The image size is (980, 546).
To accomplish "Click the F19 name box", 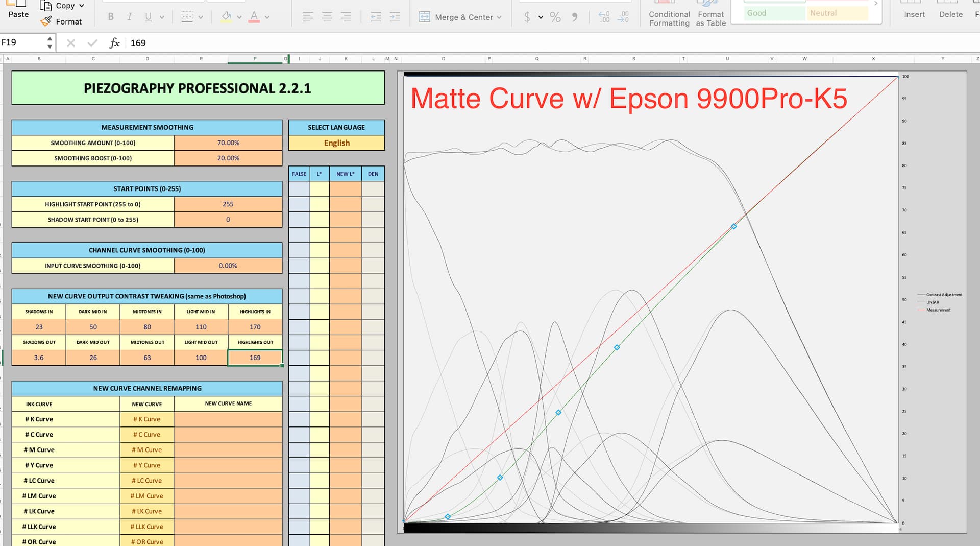I will (23, 42).
